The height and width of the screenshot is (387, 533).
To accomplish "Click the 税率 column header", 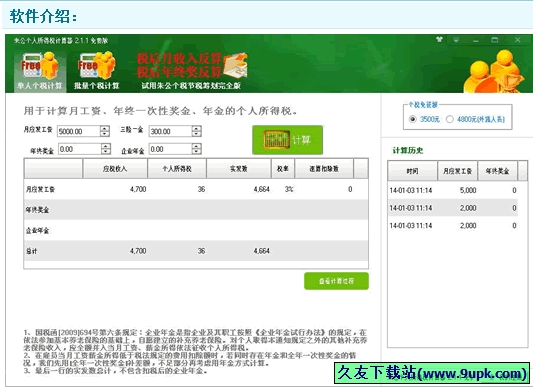I will [283, 168].
